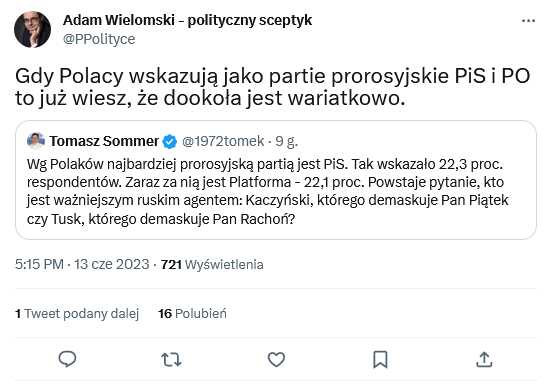551x381 pixels.
Task: Retweet this post using the arrows icon
Action: (x=171, y=360)
